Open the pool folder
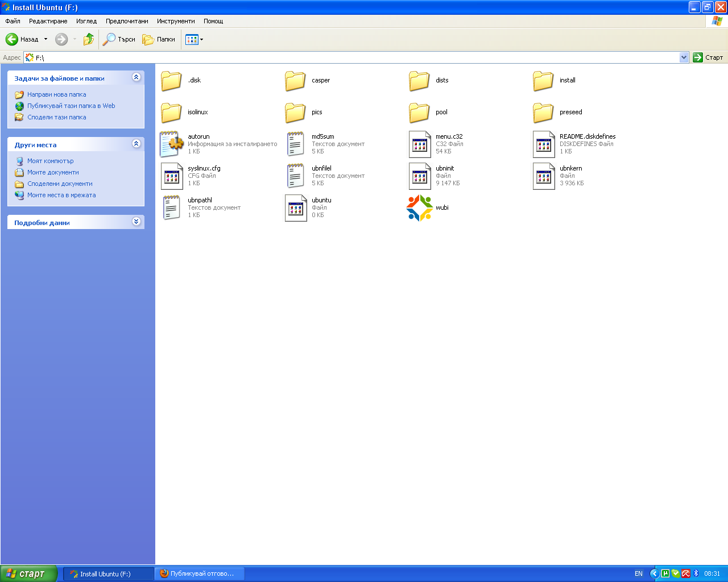 point(428,113)
